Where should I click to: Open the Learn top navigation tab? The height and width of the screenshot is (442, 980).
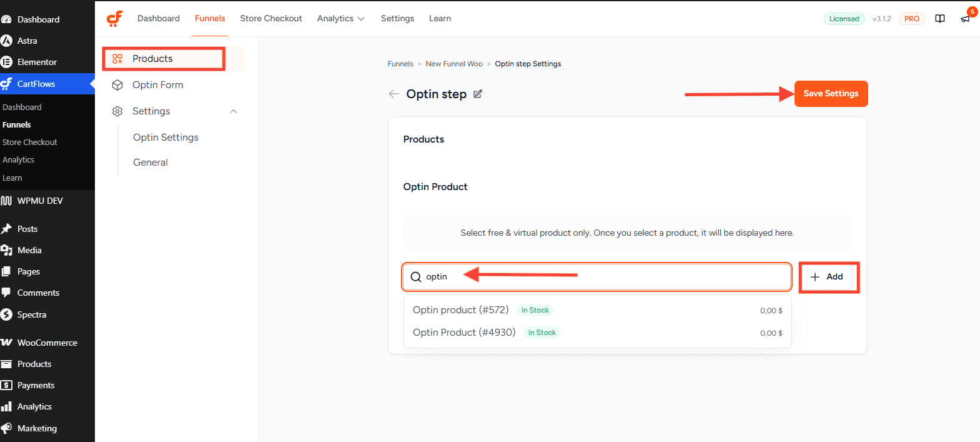pyautogui.click(x=440, y=19)
